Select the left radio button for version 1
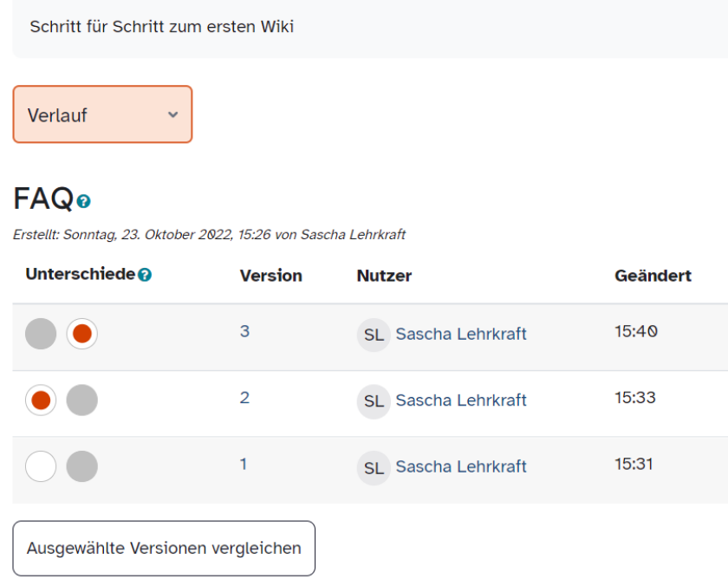The height and width of the screenshot is (586, 728). pyautogui.click(x=41, y=466)
